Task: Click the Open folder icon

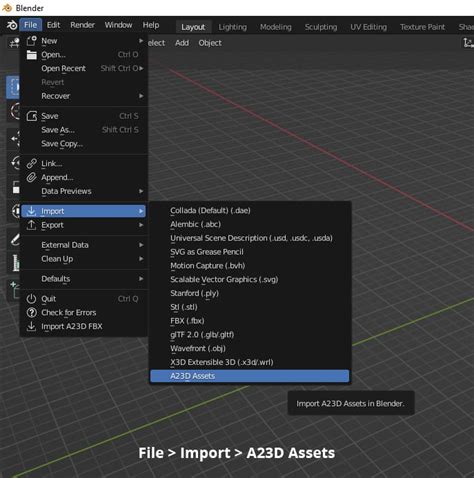Action: tap(31, 55)
